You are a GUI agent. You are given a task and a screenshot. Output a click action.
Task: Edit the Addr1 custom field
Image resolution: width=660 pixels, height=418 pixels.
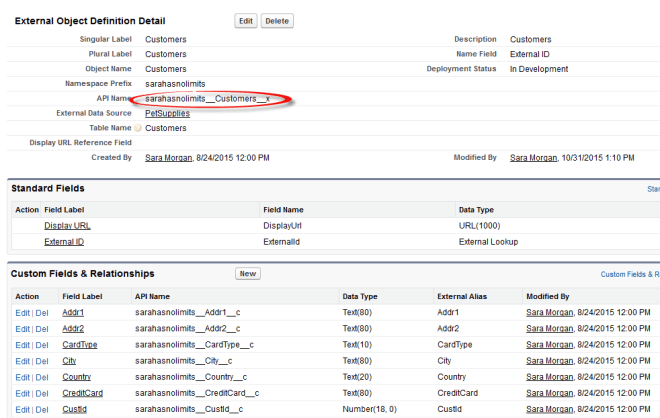(x=22, y=313)
